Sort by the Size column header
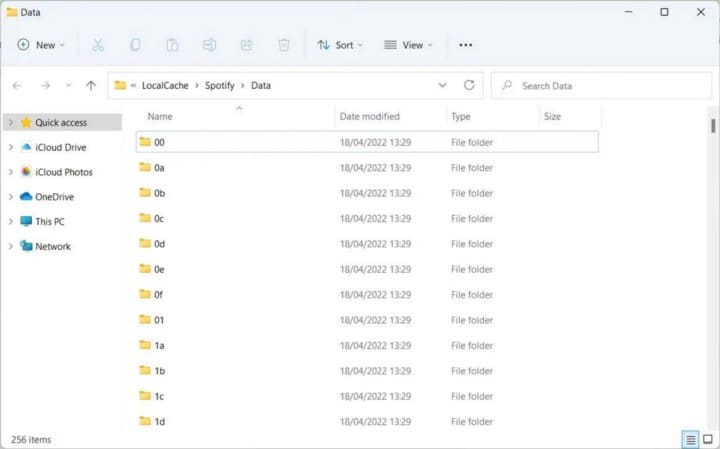Screen dimensions: 720x449 click(570, 117)
